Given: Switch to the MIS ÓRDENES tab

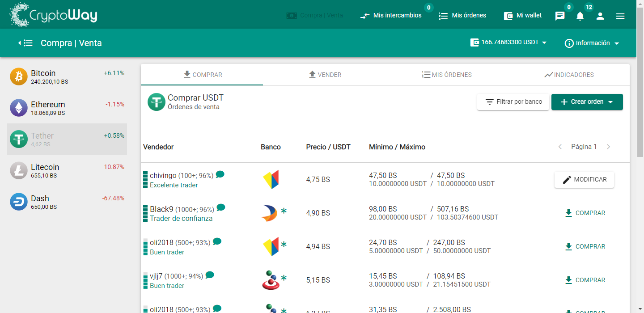Looking at the screenshot, I should coord(446,75).
